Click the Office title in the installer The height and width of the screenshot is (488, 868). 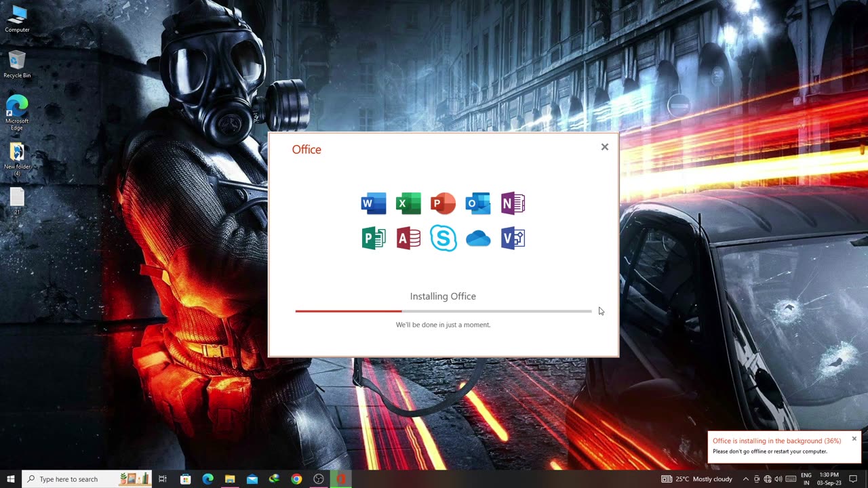click(307, 150)
